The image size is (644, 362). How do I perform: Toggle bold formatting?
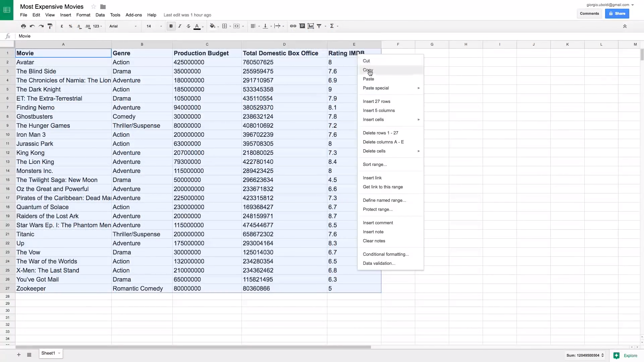(171, 26)
